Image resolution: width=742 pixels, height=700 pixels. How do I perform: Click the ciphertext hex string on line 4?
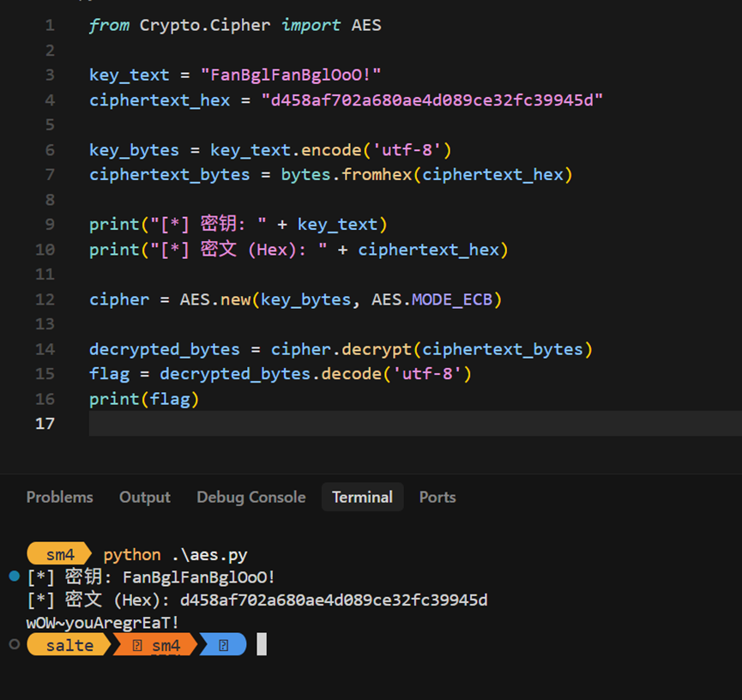(x=432, y=100)
